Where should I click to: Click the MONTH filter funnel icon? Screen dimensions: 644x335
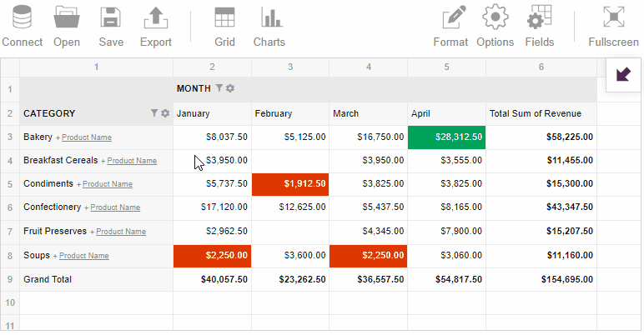219,88
